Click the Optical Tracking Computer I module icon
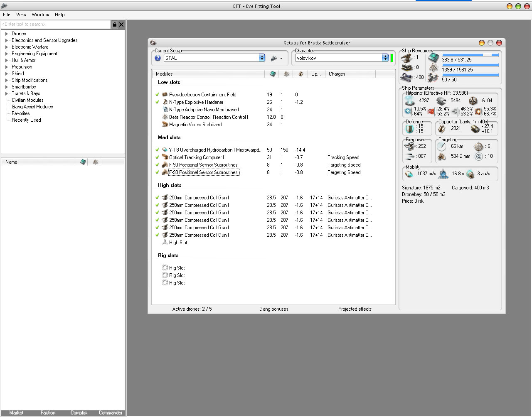Image resolution: width=532 pixels, height=417 pixels. tap(165, 157)
